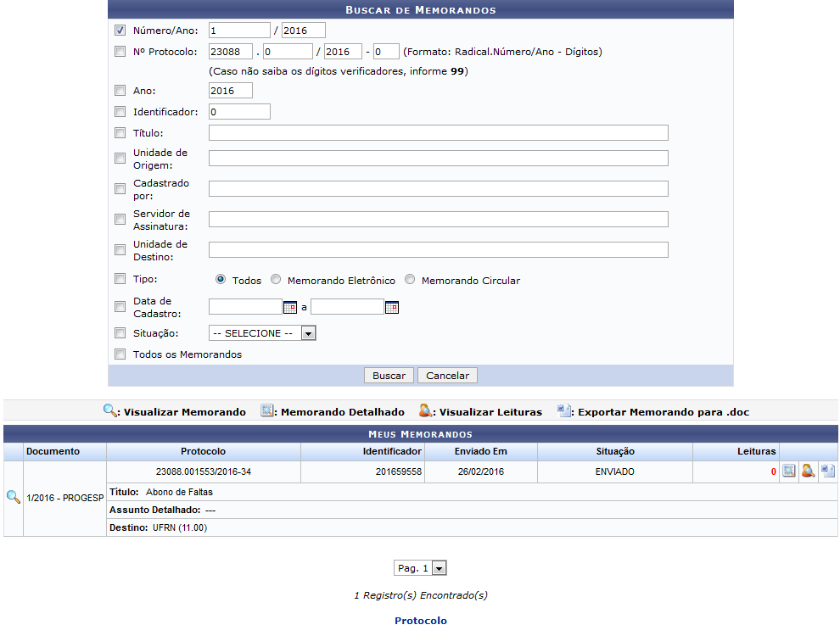Click the Título text field

438,133
